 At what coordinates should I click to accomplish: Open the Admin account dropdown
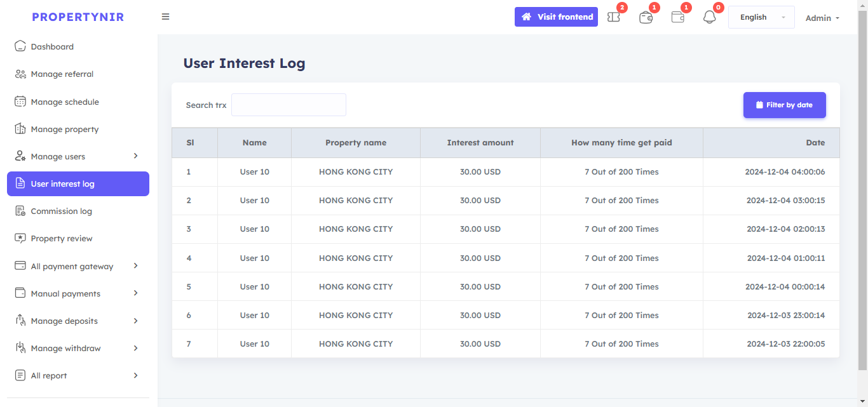[x=822, y=18]
